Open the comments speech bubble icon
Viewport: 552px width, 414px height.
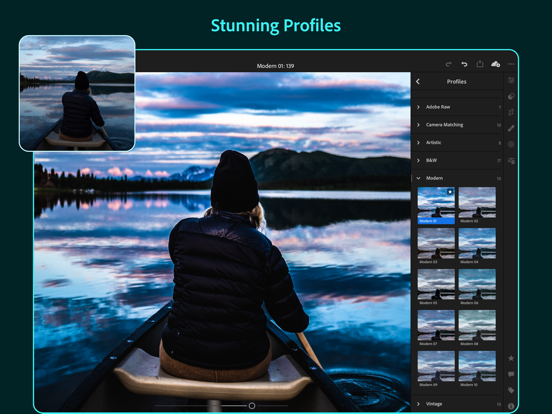(511, 374)
